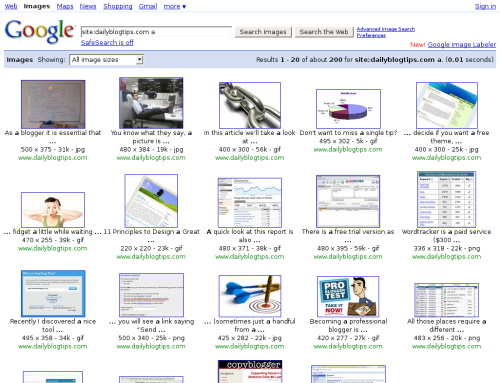The image size is (500, 383).
Task: Click 'A quick look at this report' caption
Action: 250,236
